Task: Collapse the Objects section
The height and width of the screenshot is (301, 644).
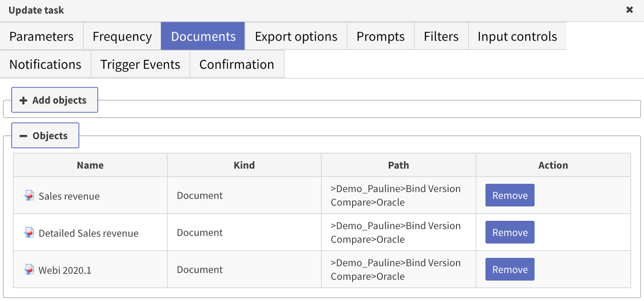Action: (45, 135)
